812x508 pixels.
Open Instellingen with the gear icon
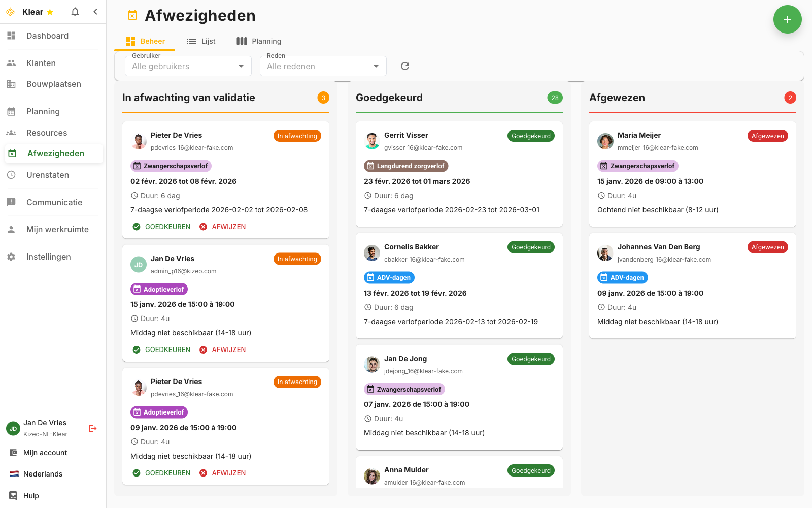11,257
